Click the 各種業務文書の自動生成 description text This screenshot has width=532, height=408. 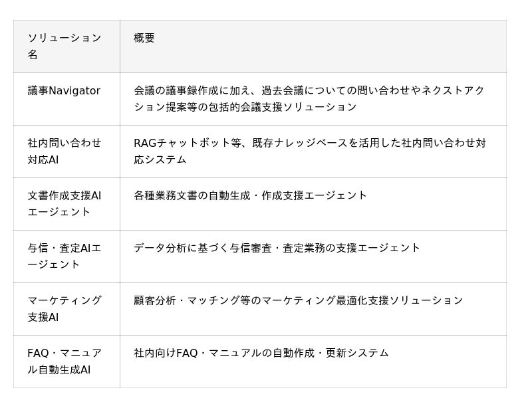coord(250,195)
